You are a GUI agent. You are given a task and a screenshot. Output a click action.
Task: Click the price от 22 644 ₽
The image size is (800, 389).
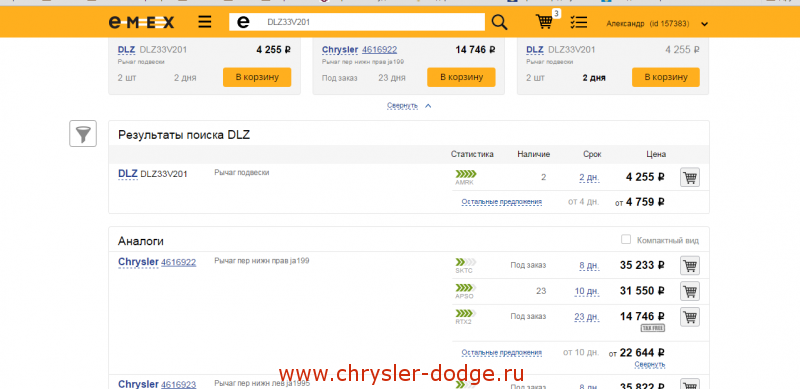[x=637, y=353]
